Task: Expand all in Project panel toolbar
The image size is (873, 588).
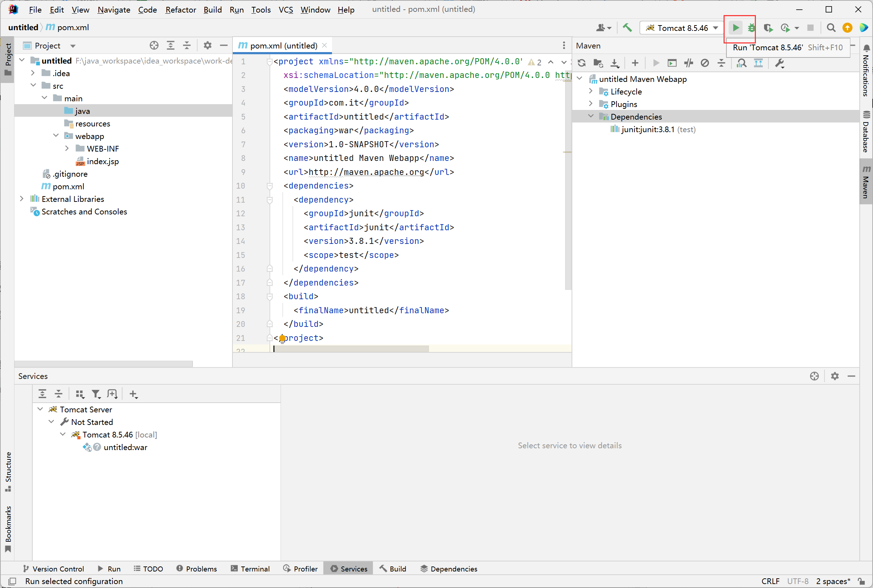Action: click(170, 45)
